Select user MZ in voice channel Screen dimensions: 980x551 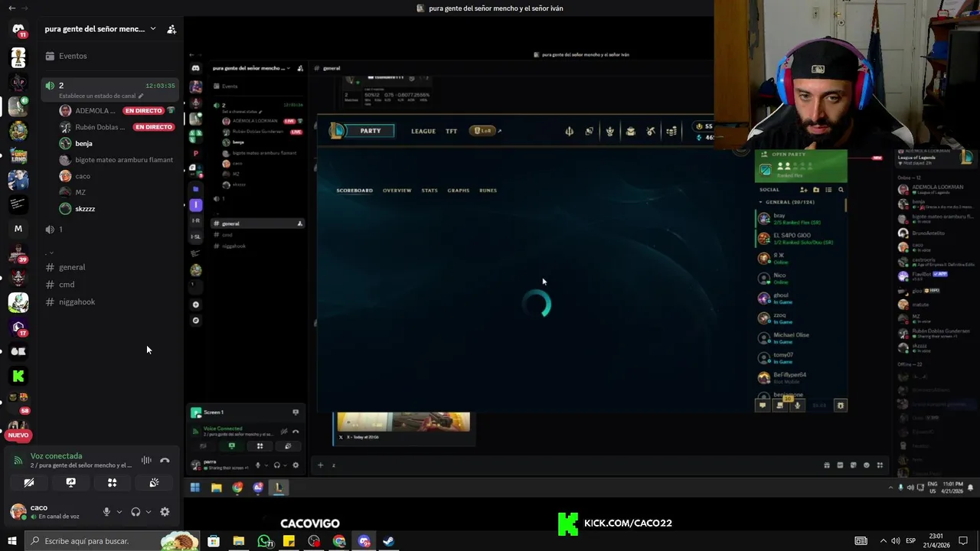pyautogui.click(x=80, y=192)
